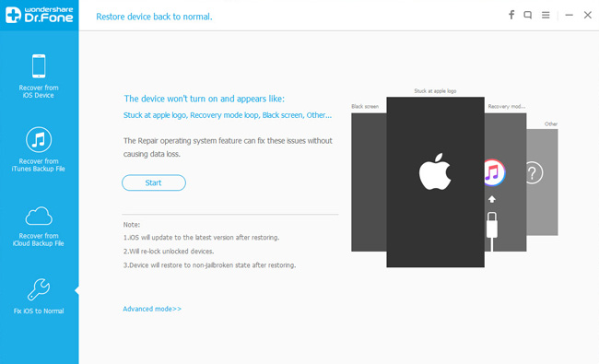
Task: Select the Fix iOS to Normal wrench icon
Action: click(39, 289)
